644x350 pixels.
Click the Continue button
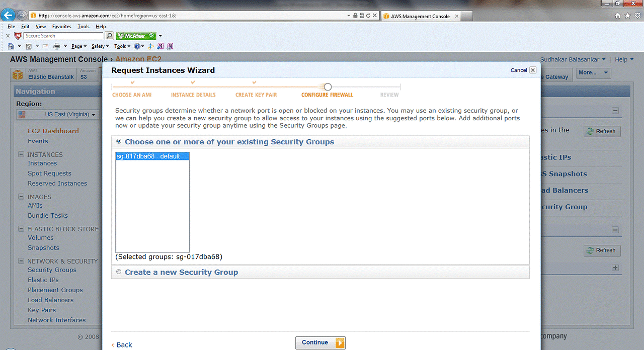pos(320,342)
